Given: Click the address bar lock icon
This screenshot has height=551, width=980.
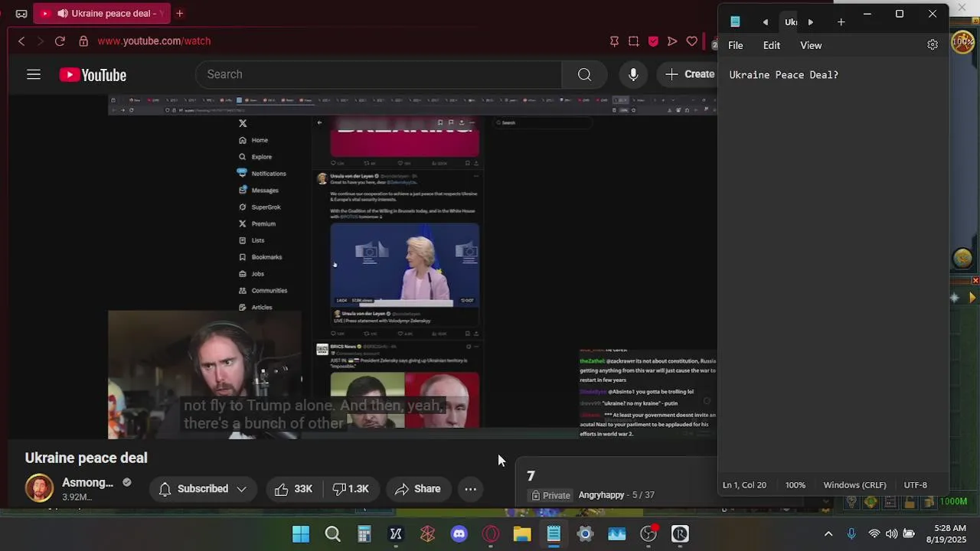Looking at the screenshot, I should point(83,41).
